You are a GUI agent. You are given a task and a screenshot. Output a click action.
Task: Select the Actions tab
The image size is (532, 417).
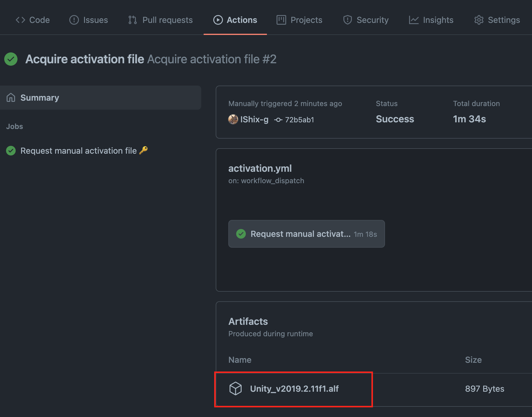(235, 20)
